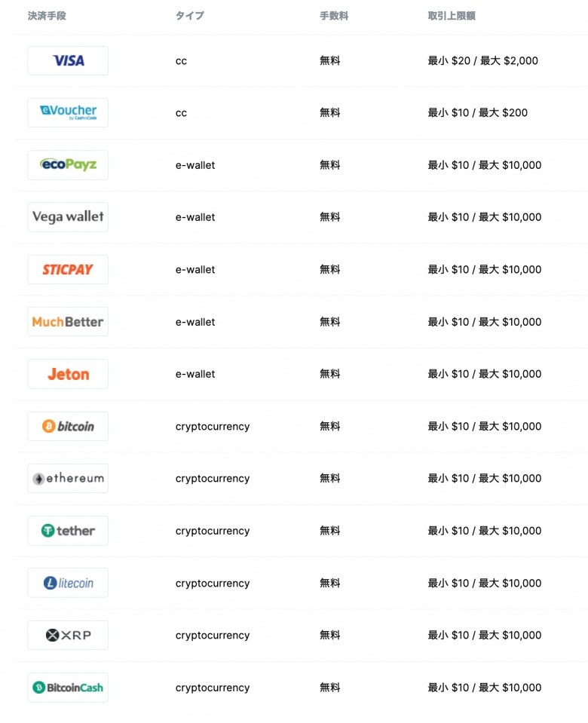Click the VISA limit text $20 / $2,000
Image resolution: width=588 pixels, height=723 pixels.
[x=483, y=60]
